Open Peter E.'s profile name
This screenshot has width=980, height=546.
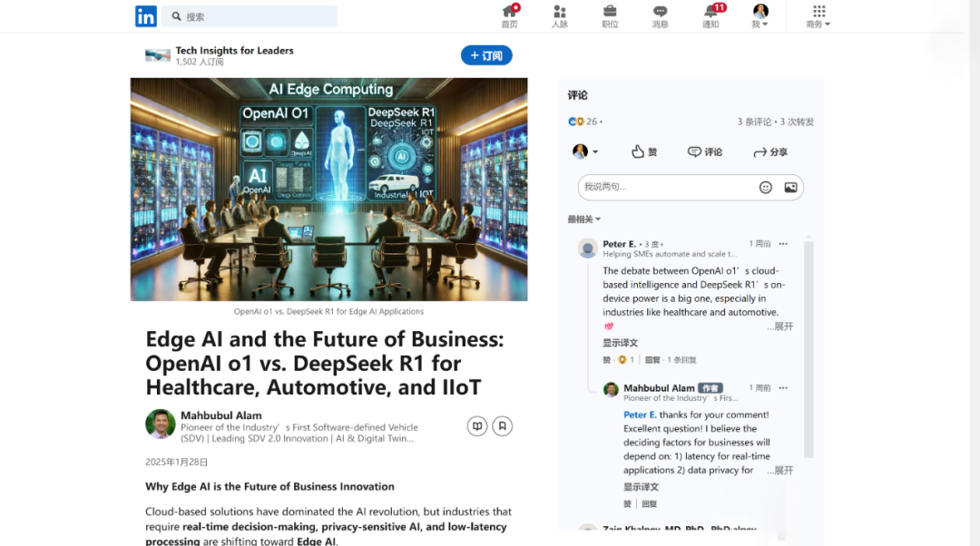620,244
